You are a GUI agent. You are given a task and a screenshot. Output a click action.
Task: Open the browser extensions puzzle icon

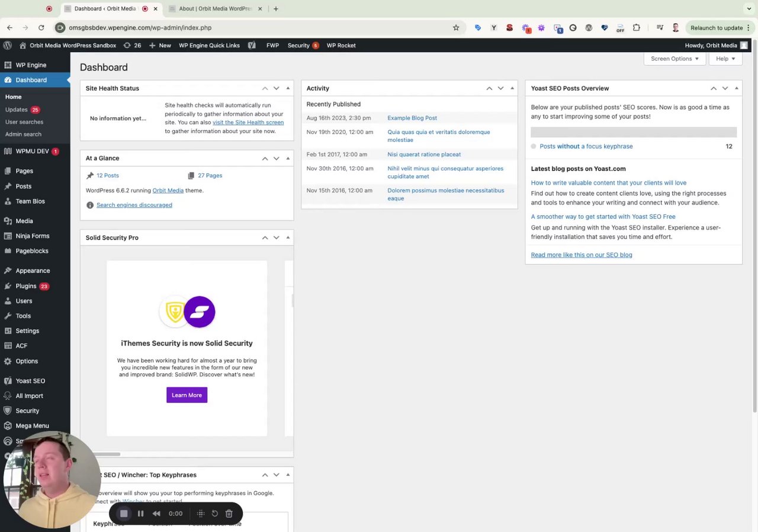point(637,27)
